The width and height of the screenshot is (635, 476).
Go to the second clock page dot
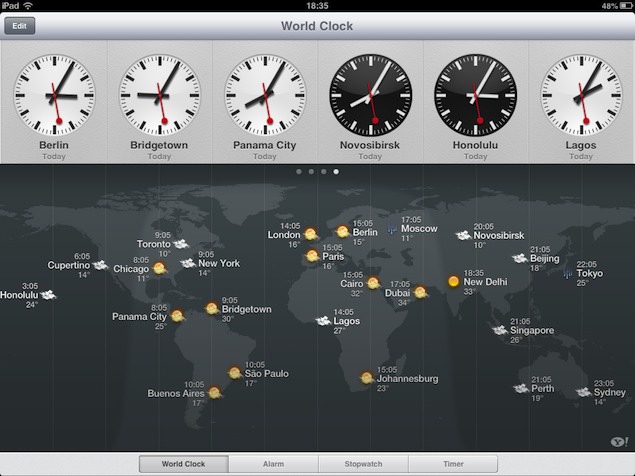pyautogui.click(x=311, y=172)
